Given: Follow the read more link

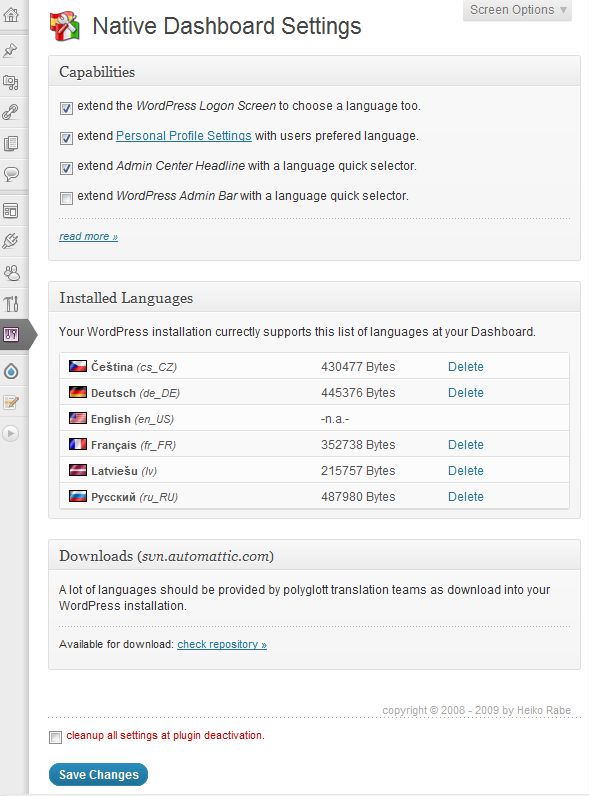Looking at the screenshot, I should [x=88, y=237].
